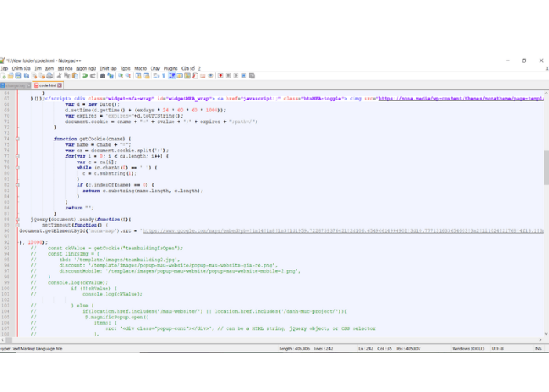Close the change.log tab with its X
The image size is (549, 392).
tap(29, 85)
